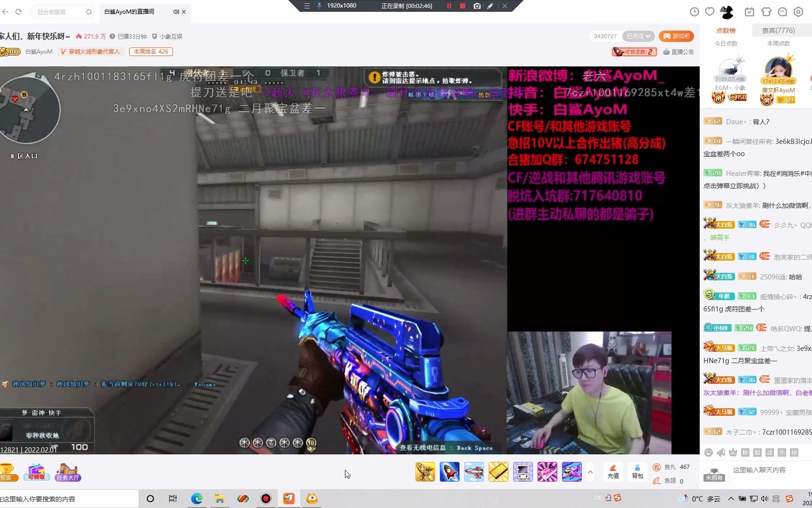Open messages chat bubble icon
This screenshot has height=508, width=812.
coord(782,12)
